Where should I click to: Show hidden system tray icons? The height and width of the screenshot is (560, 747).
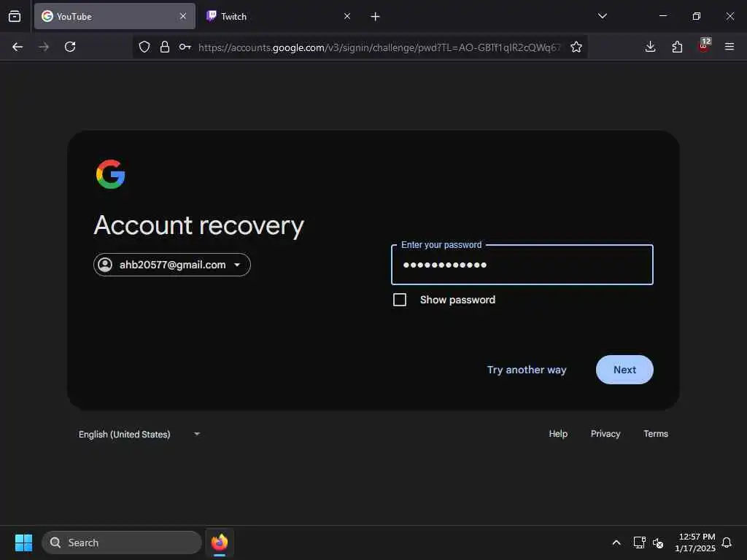click(x=616, y=542)
